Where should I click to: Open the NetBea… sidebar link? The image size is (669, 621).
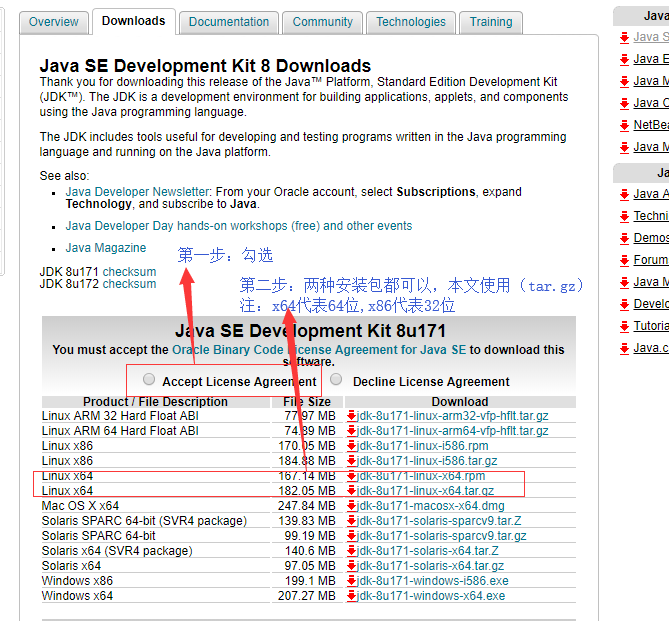[651, 125]
